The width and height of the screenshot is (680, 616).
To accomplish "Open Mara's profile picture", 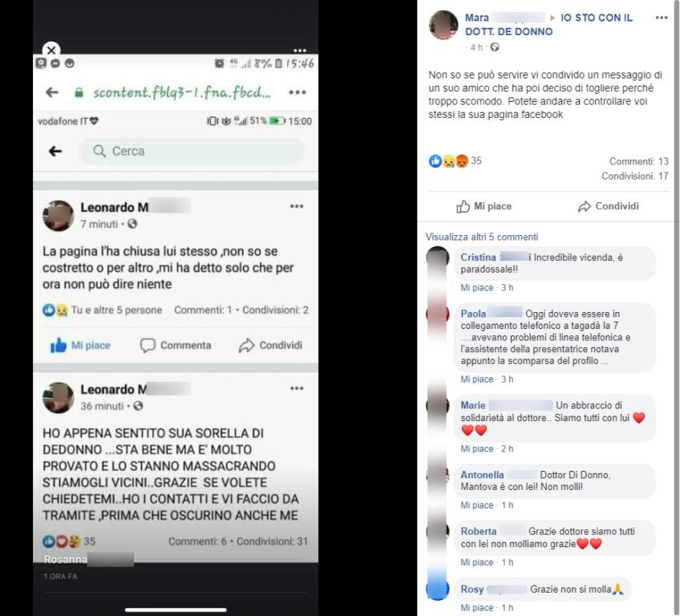I will coord(443,25).
